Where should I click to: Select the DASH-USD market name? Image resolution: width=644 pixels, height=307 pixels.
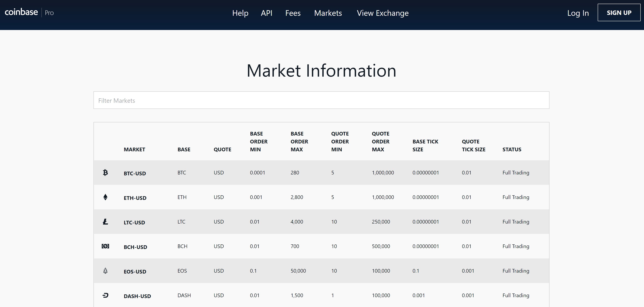click(137, 296)
